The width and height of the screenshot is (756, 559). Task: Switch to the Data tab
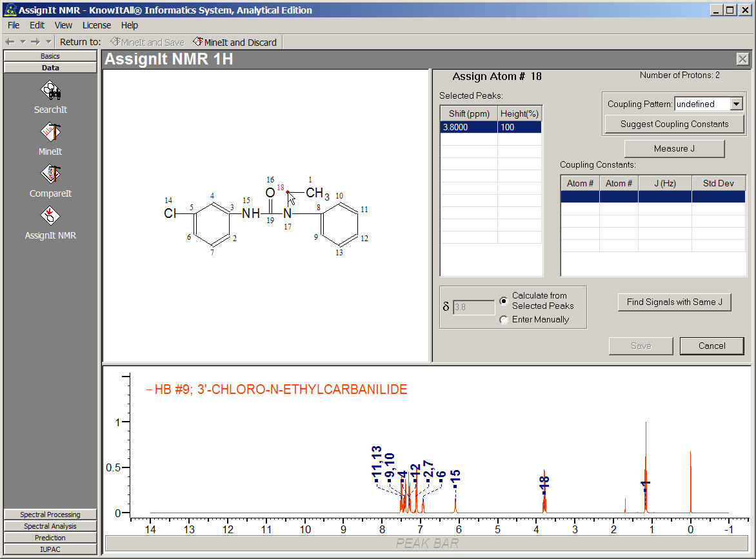[50, 68]
